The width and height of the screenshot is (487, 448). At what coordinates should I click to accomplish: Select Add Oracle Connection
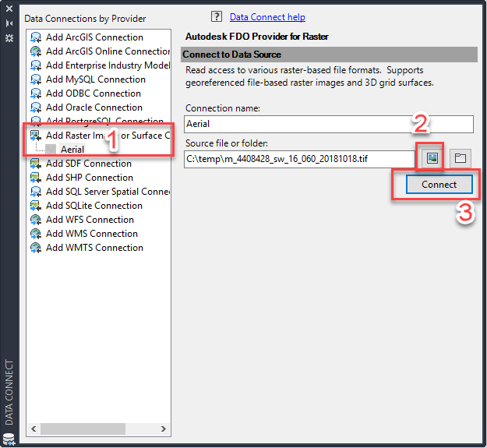click(94, 107)
